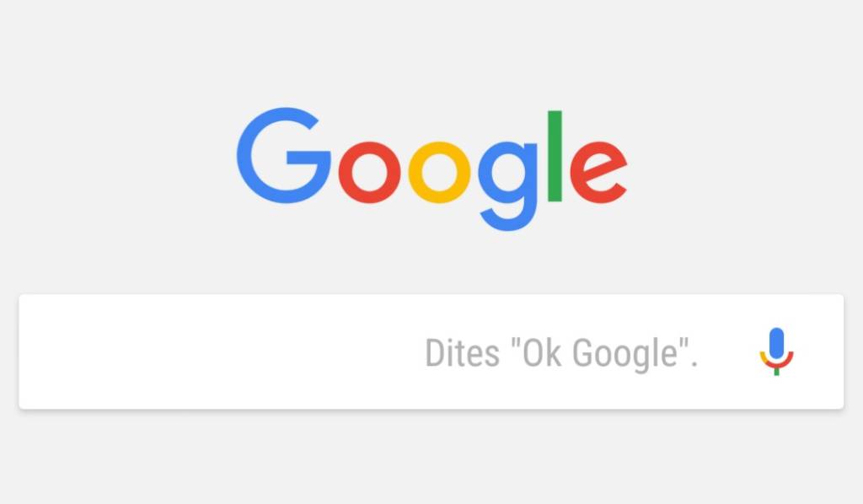Image resolution: width=863 pixels, height=504 pixels.
Task: Click the green stand of microphone icon
Action: point(776,372)
